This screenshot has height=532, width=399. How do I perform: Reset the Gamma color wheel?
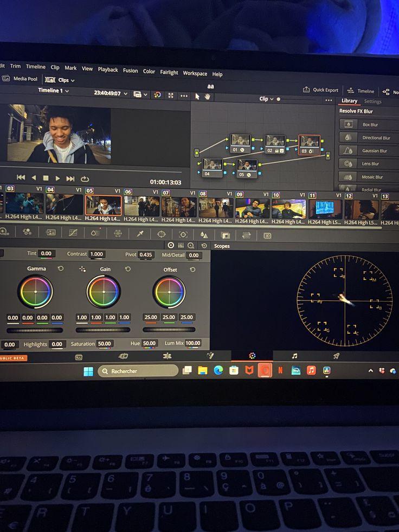click(61, 268)
